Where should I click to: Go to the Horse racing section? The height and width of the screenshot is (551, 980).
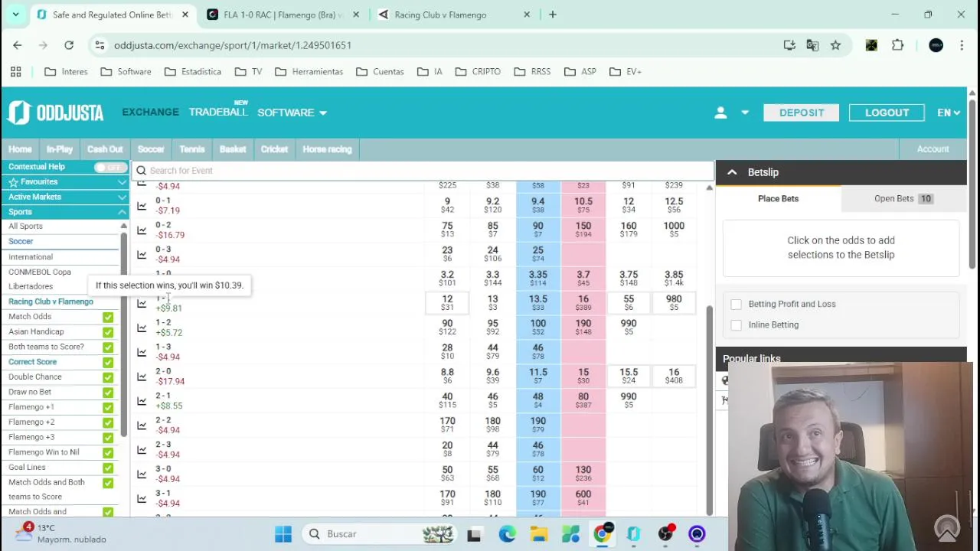pos(327,149)
